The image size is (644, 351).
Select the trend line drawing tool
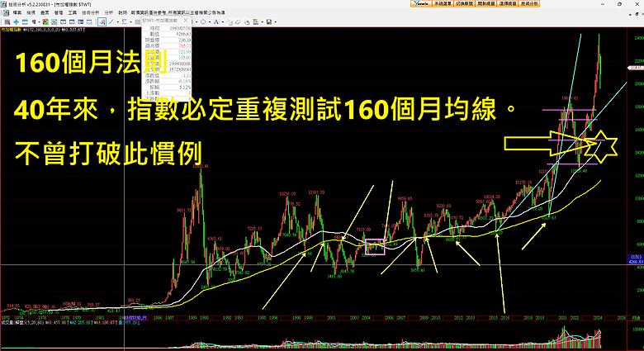(111, 21)
